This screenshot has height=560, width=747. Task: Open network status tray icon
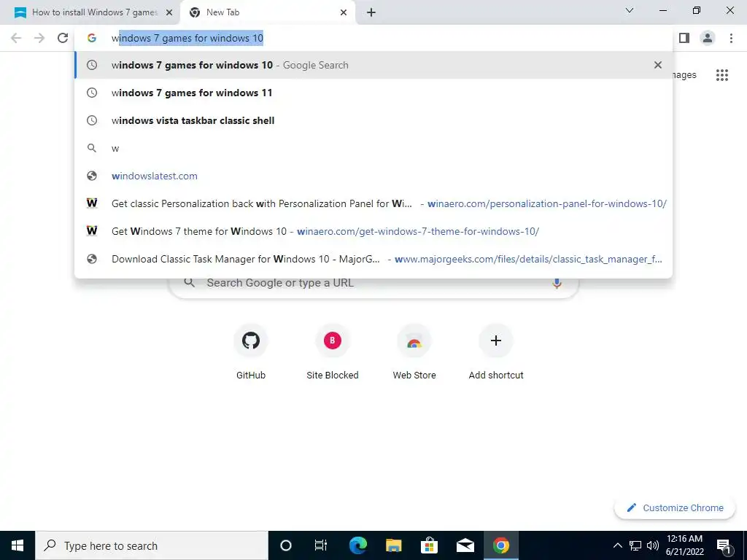click(x=635, y=545)
